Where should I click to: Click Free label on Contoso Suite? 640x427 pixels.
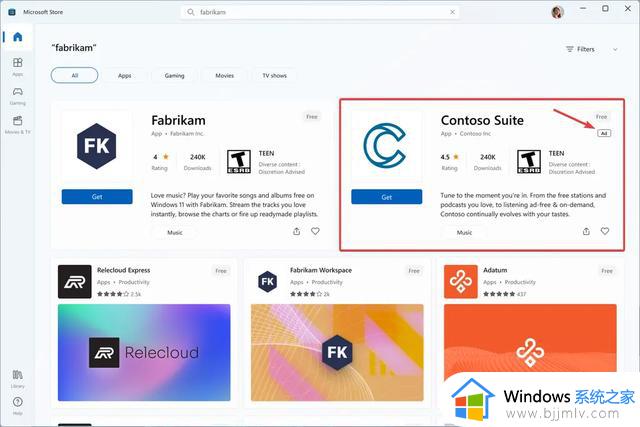601,117
